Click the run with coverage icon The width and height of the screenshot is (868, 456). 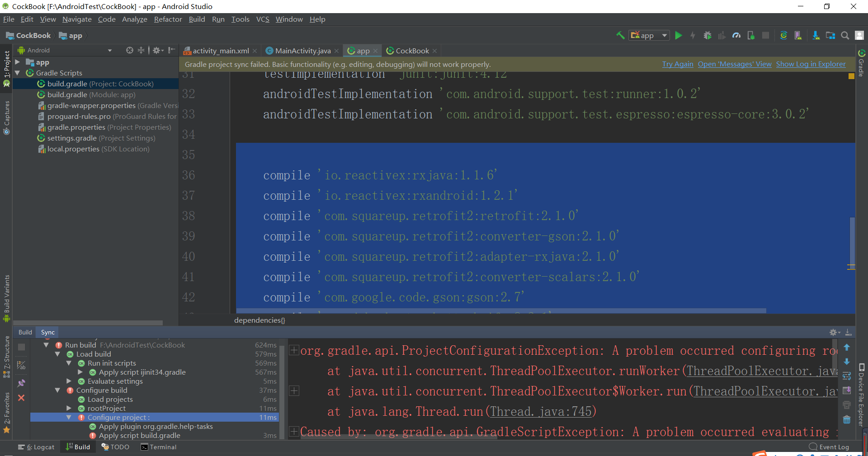pos(722,35)
